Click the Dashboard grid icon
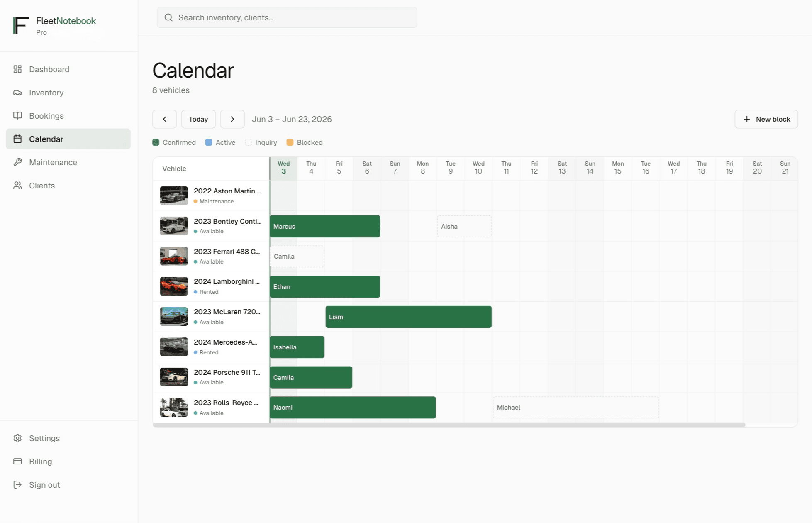 pos(17,69)
